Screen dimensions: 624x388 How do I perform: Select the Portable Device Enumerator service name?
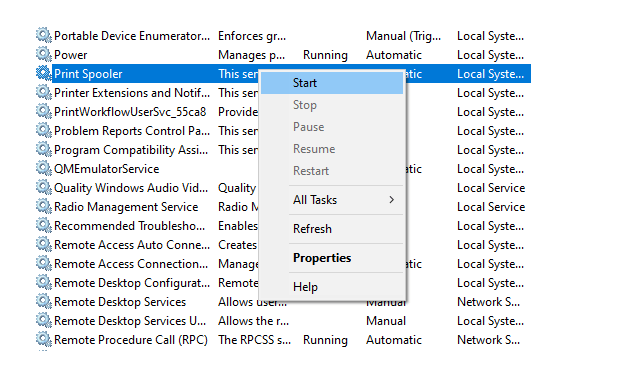click(132, 36)
